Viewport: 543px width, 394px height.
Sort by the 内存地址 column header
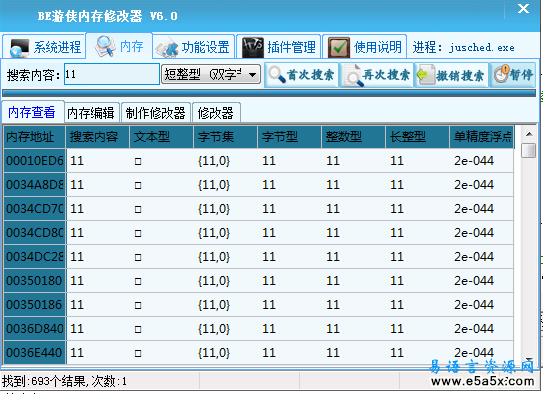34,137
